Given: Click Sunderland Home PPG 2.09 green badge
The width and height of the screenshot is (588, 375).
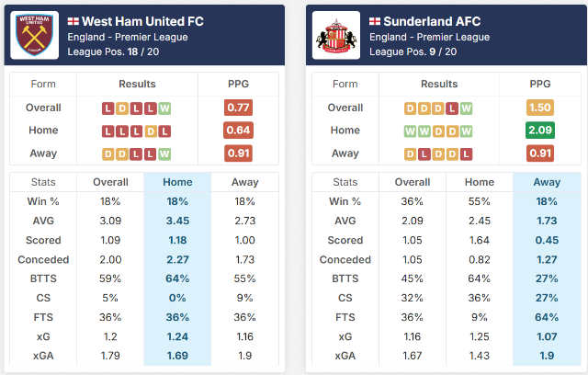Looking at the screenshot, I should pos(540,131).
